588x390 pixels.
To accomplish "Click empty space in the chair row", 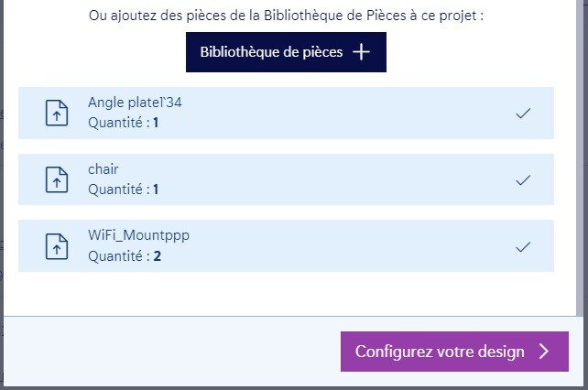I will (348, 180).
